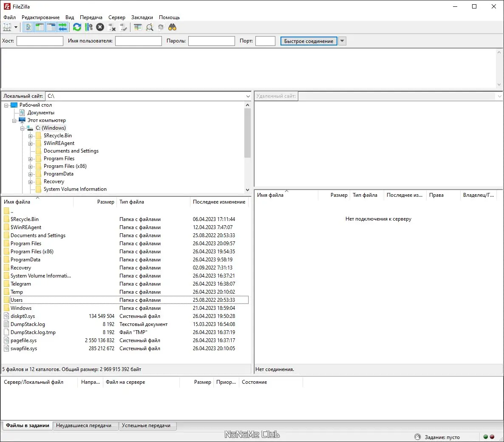Expand the Recovery tree node
This screenshot has height=442, width=504.
tap(30, 182)
